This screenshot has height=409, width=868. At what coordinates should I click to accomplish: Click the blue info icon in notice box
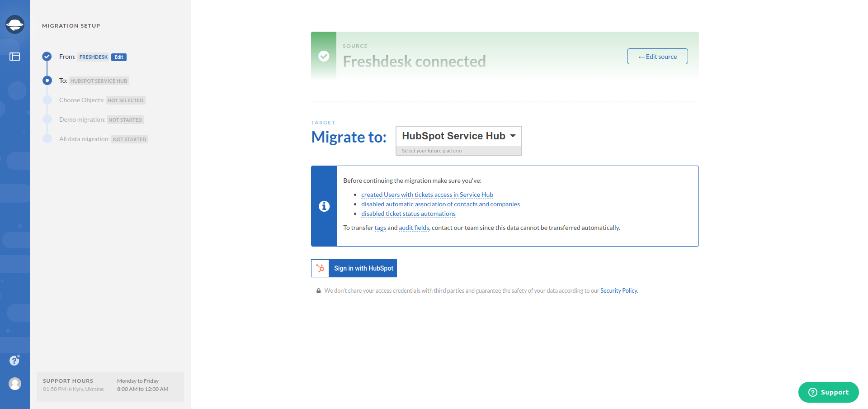324,206
